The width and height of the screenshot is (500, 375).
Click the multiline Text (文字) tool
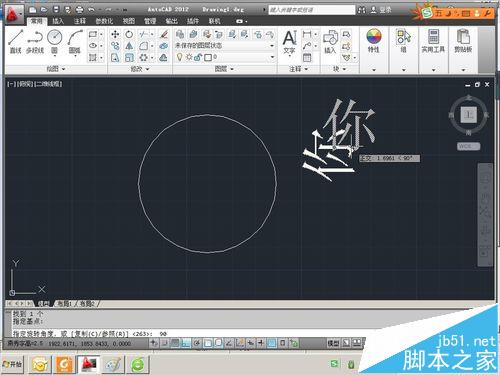[289, 42]
